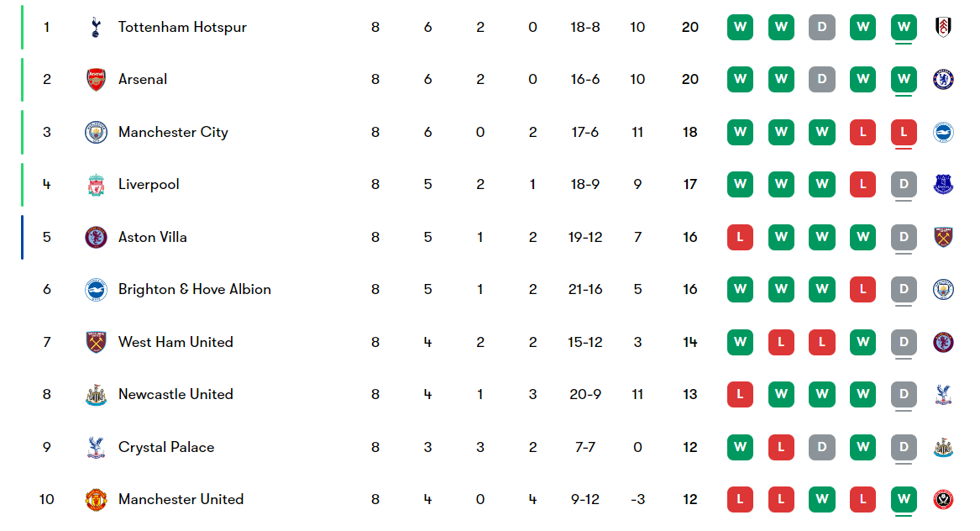This screenshot has width=980, height=531.
Task: Open Everton next-opponent crest in Liverpool's row
Action: (943, 185)
